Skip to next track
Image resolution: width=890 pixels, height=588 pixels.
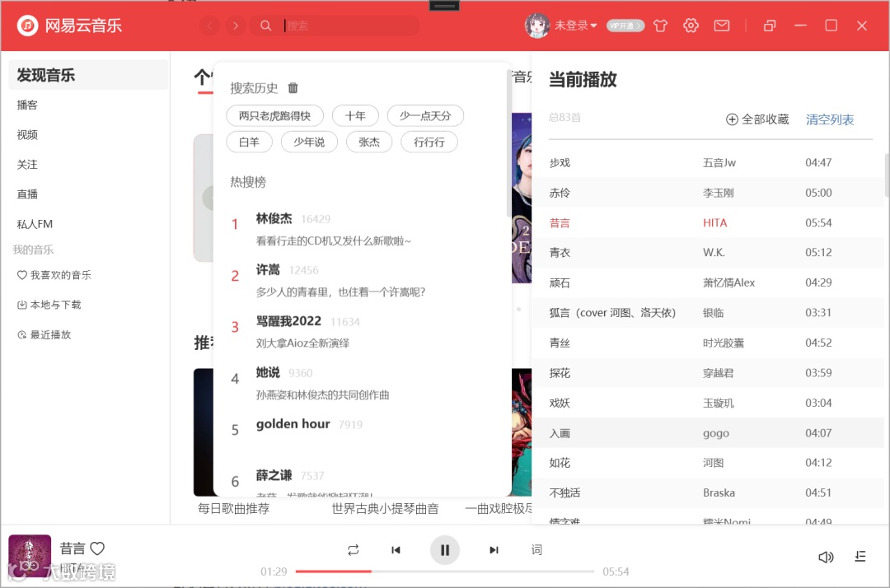(x=494, y=550)
